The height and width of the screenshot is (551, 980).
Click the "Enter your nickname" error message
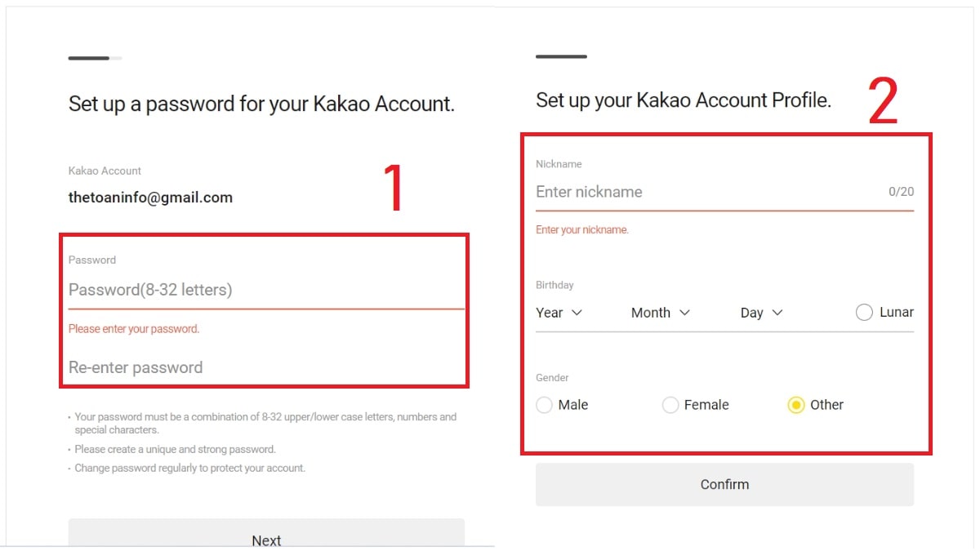point(582,230)
